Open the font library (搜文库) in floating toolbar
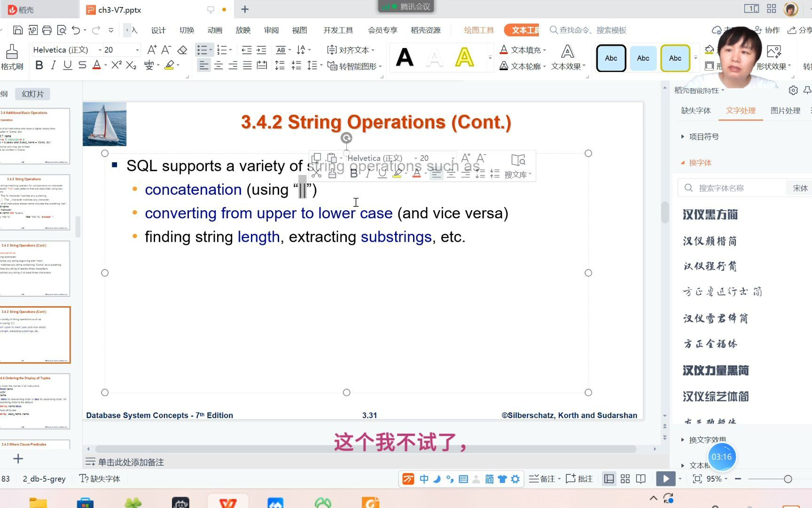The width and height of the screenshot is (812, 508). point(518,166)
